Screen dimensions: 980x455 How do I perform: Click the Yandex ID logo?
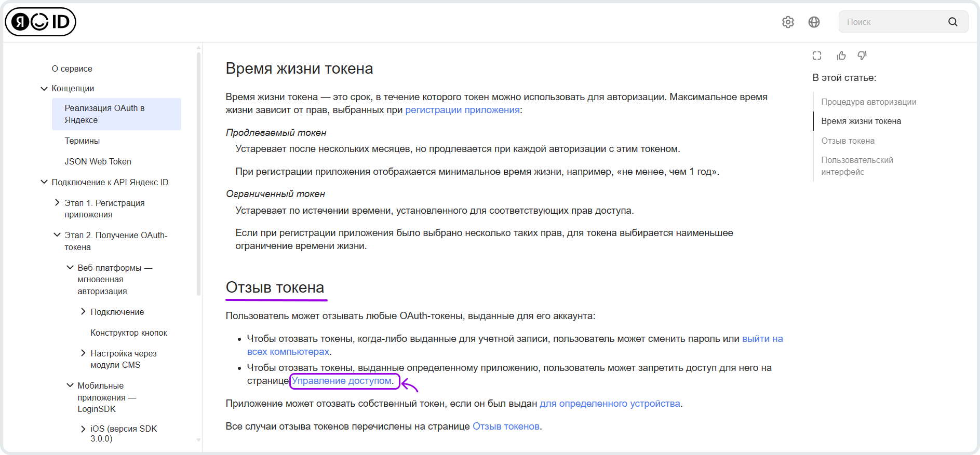click(x=41, y=22)
